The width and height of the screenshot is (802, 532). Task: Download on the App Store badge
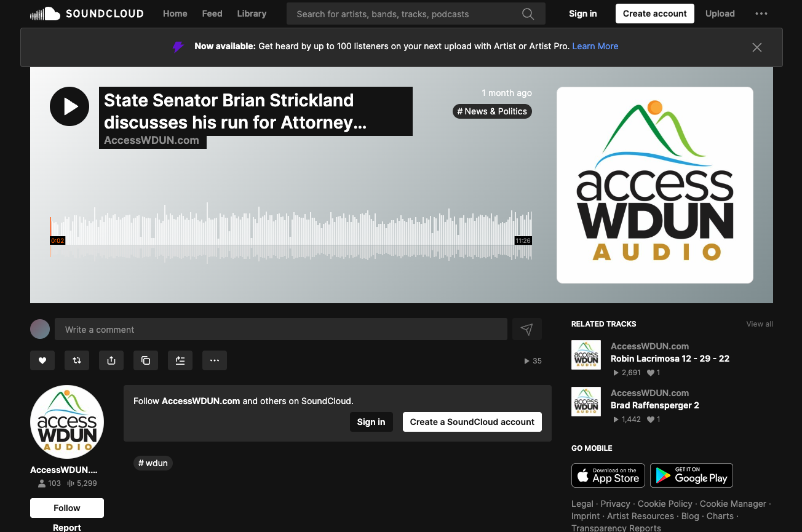(608, 475)
